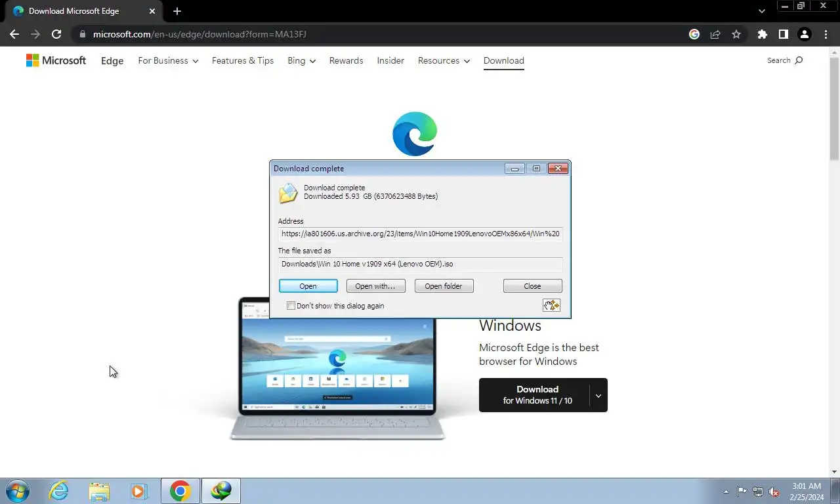Click the Microsoft logo
This screenshot has height=504, width=840.
coord(56,60)
